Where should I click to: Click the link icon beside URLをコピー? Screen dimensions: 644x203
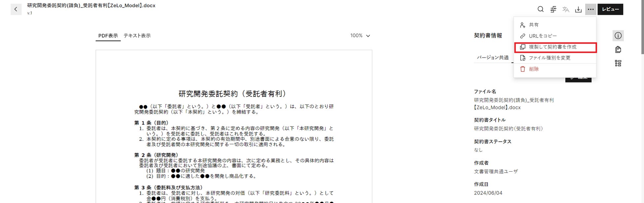coord(522,36)
